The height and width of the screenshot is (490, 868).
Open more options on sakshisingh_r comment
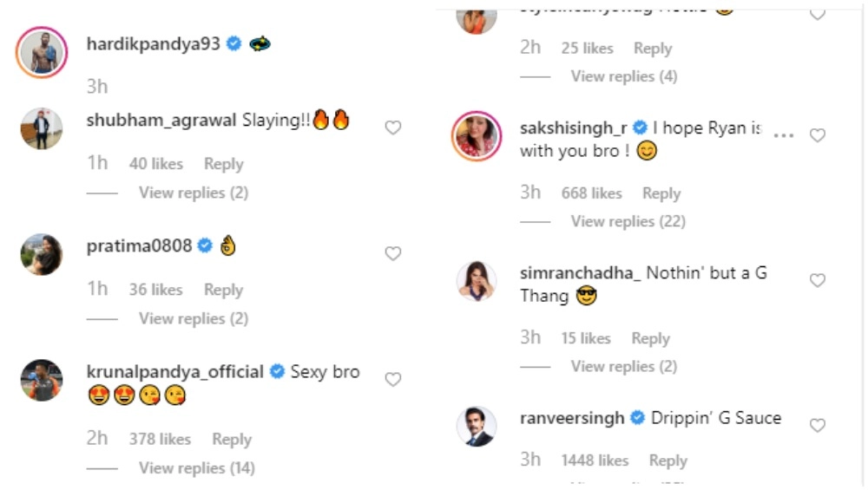tap(784, 135)
